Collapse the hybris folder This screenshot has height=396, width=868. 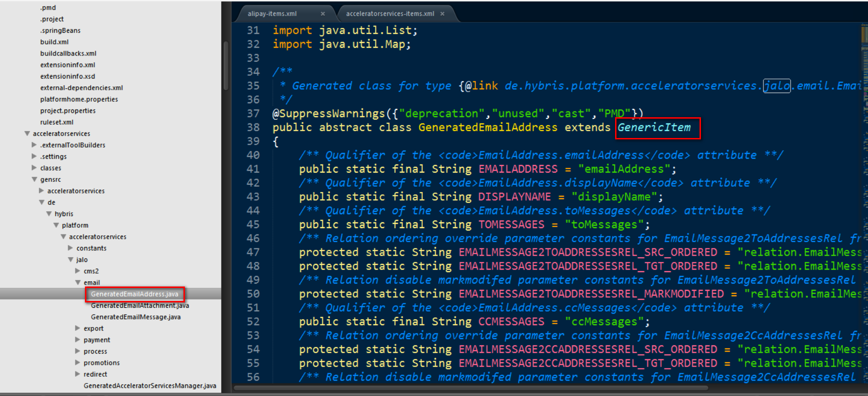[x=49, y=214]
